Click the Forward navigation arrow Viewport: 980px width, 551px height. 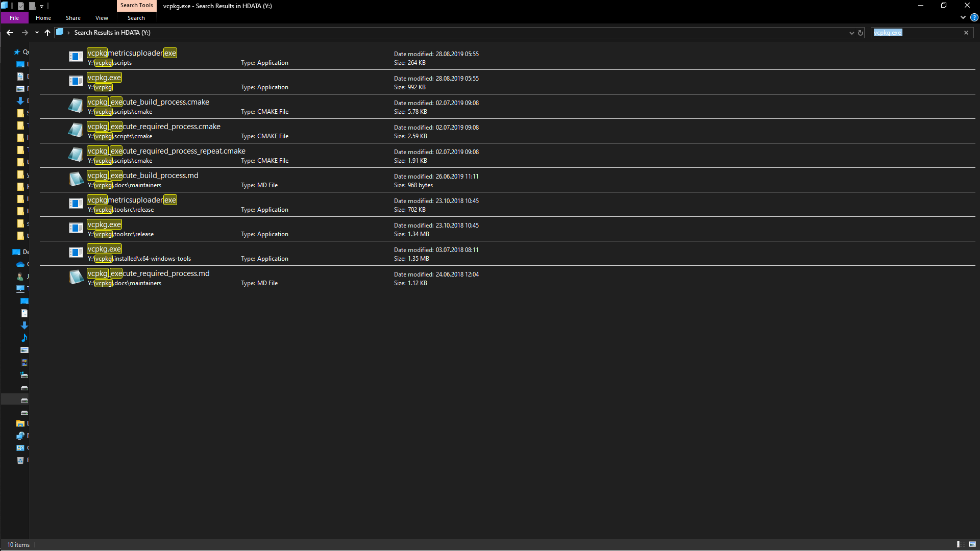(x=24, y=33)
